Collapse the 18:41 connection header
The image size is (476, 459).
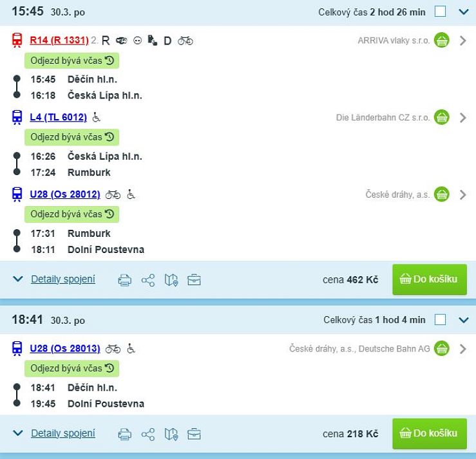click(x=462, y=319)
